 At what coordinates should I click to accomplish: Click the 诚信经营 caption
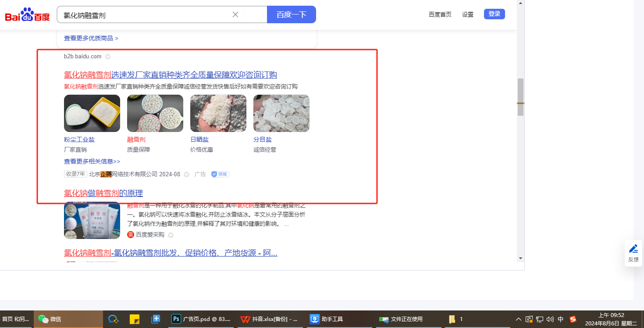pos(265,150)
